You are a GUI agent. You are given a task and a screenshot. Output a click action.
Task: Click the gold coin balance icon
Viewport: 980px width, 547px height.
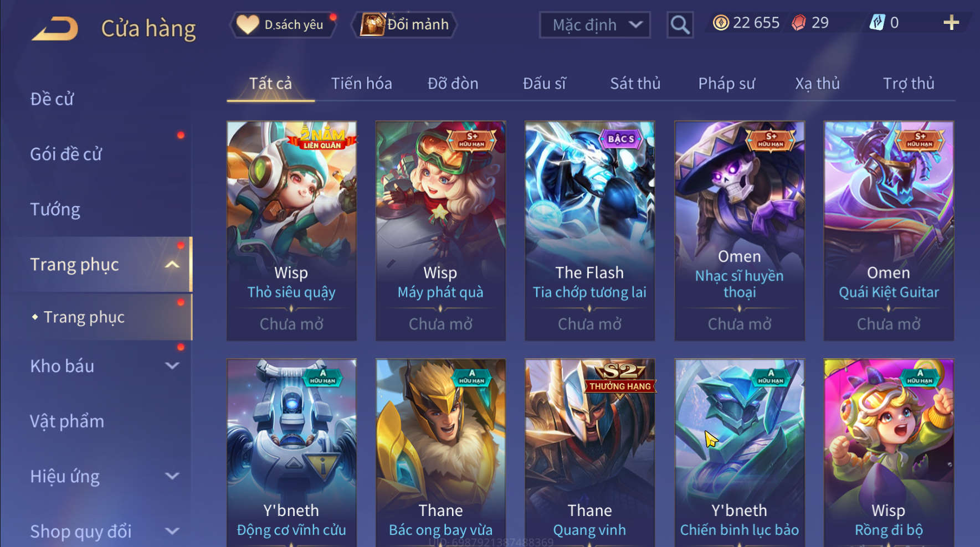(721, 23)
